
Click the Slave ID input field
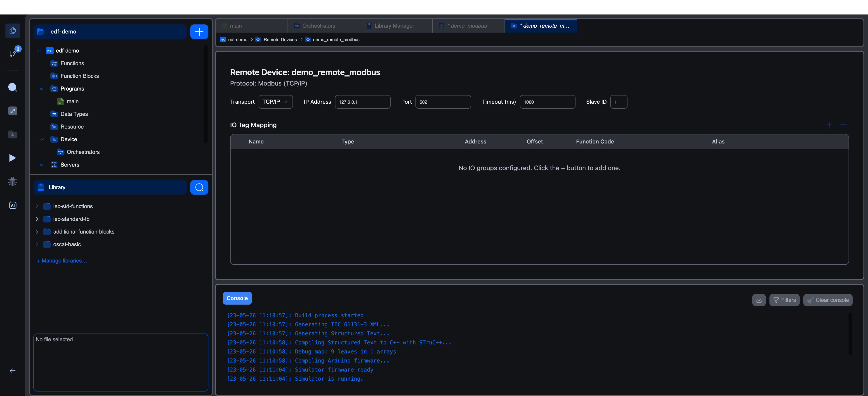click(619, 102)
